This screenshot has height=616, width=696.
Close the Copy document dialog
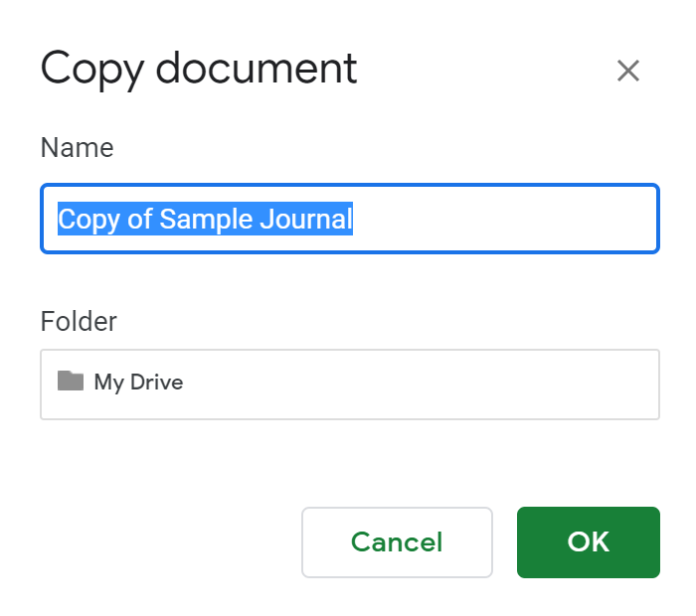(627, 71)
